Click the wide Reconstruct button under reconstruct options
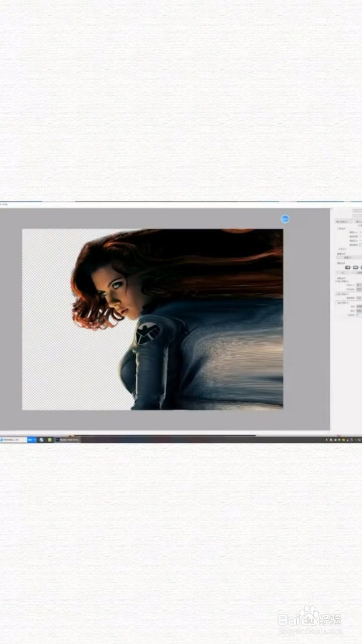 349,257
